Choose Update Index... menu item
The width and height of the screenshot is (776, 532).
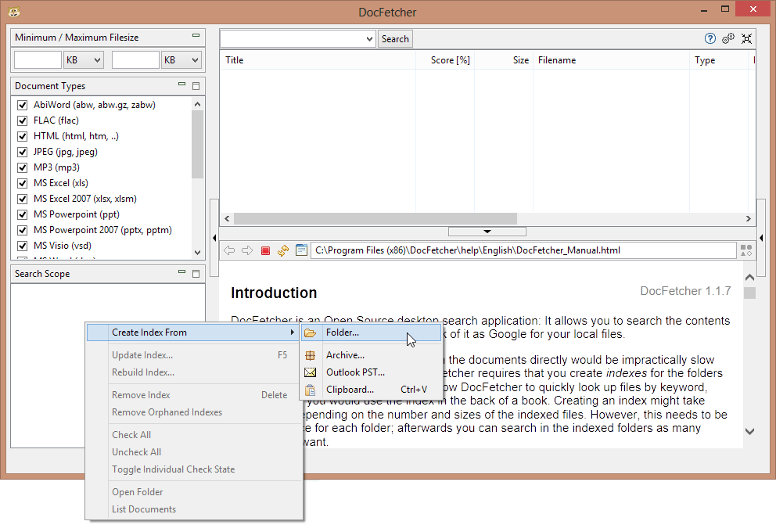point(193,355)
